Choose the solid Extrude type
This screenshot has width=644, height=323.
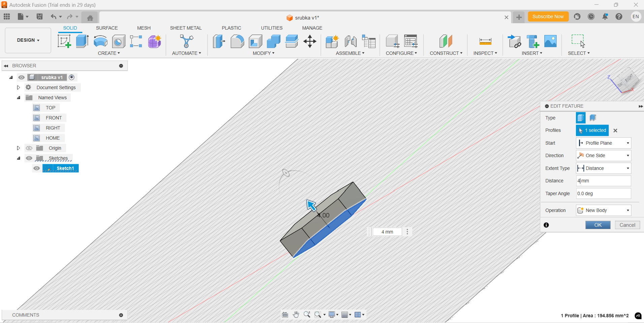pos(581,118)
